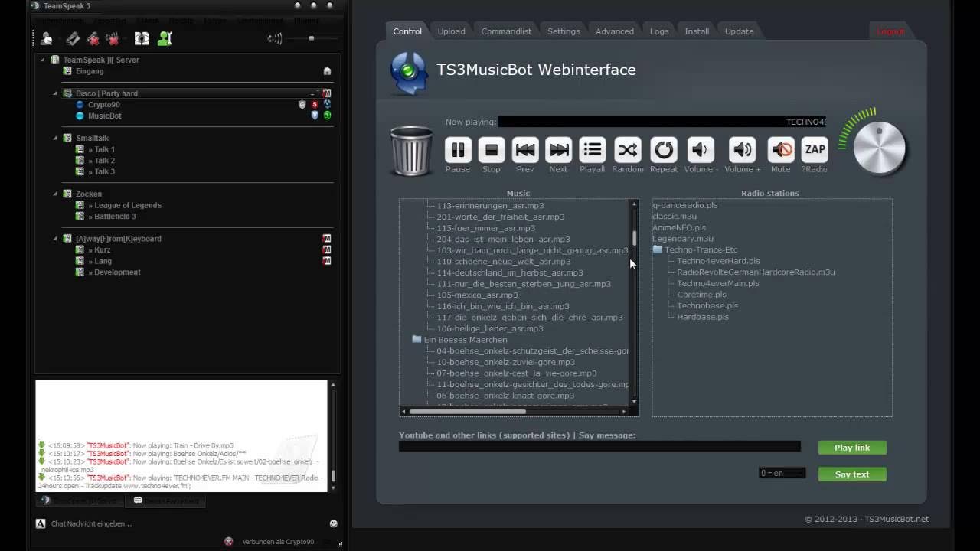Select MusicBot user in channel tree
The width and height of the screenshot is (980, 551).
(105, 116)
